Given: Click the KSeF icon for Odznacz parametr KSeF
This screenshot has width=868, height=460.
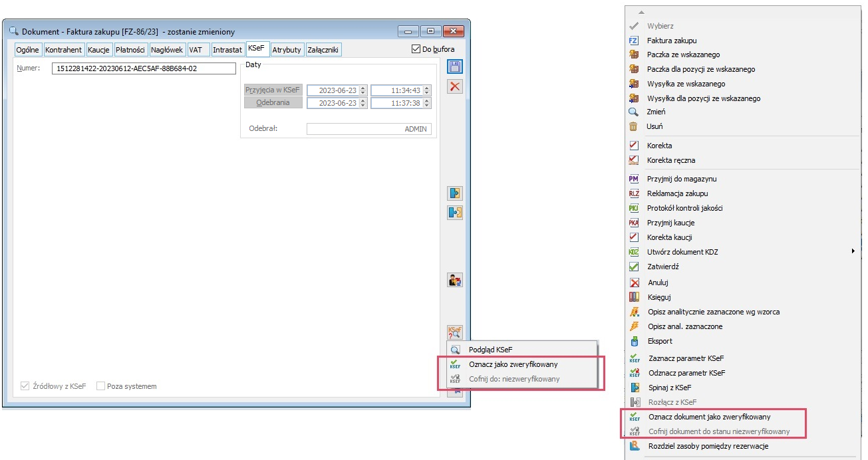Looking at the screenshot, I should point(634,373).
